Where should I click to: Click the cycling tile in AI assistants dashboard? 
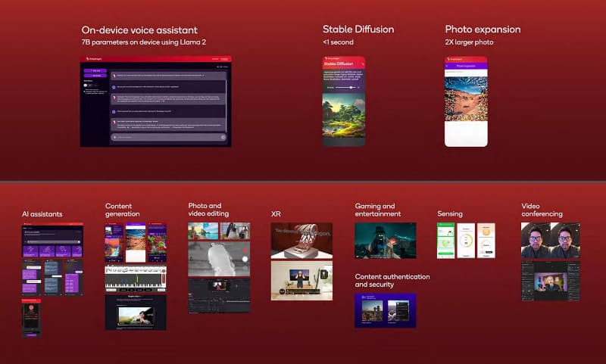point(47,251)
